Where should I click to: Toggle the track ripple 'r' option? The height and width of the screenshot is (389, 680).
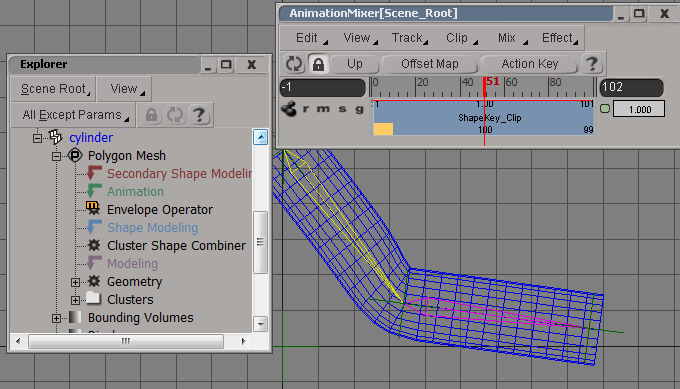click(306, 109)
